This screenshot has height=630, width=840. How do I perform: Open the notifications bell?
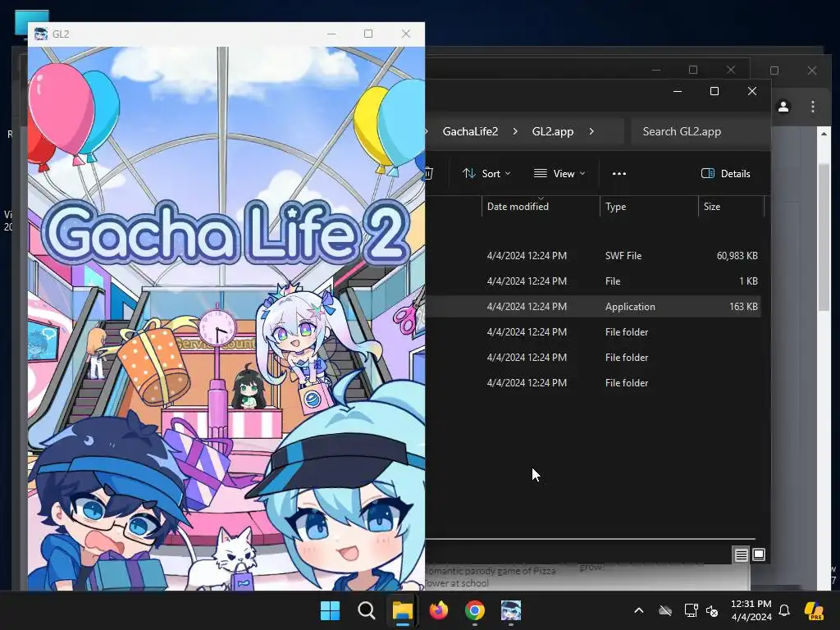(784, 610)
